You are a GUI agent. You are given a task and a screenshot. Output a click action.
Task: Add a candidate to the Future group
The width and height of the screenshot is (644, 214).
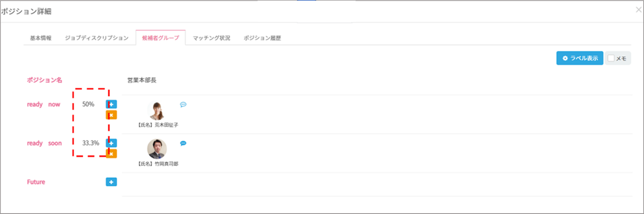[x=111, y=182]
